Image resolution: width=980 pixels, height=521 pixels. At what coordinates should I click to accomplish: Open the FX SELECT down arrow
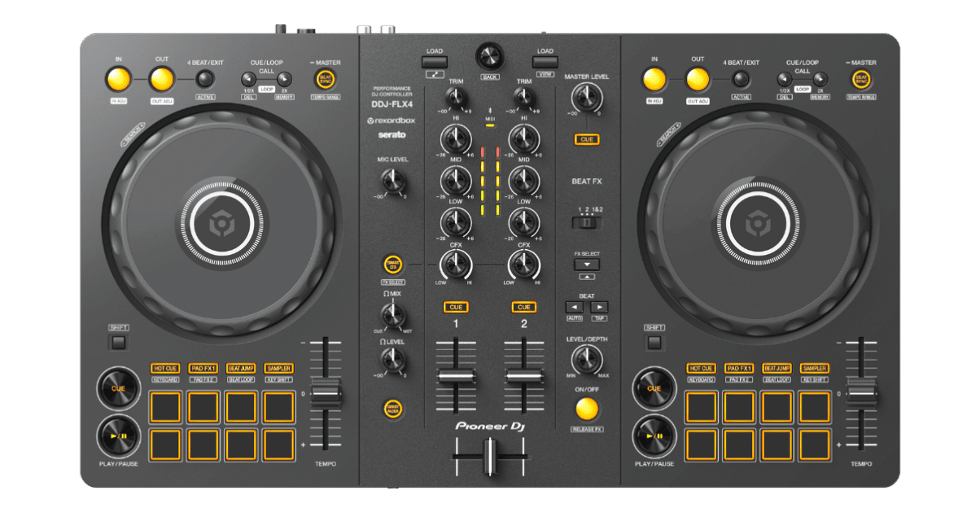[588, 264]
